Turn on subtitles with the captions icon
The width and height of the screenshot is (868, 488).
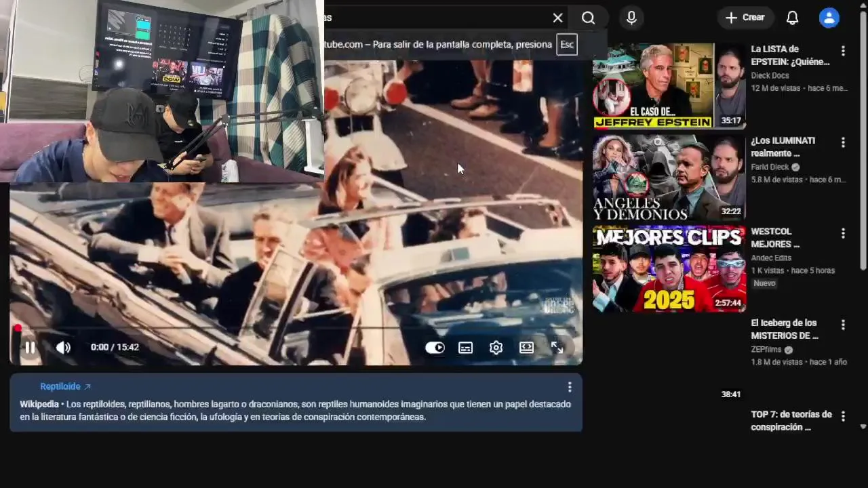click(x=465, y=348)
